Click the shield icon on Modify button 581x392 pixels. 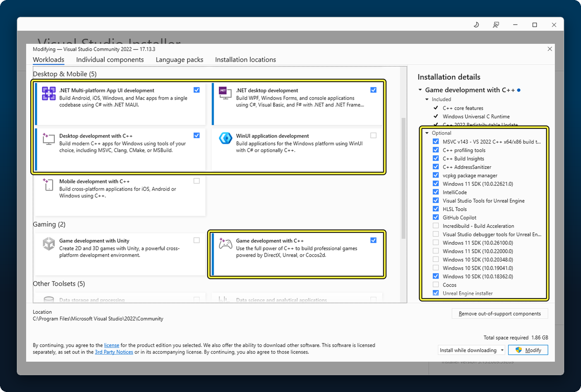(x=519, y=350)
